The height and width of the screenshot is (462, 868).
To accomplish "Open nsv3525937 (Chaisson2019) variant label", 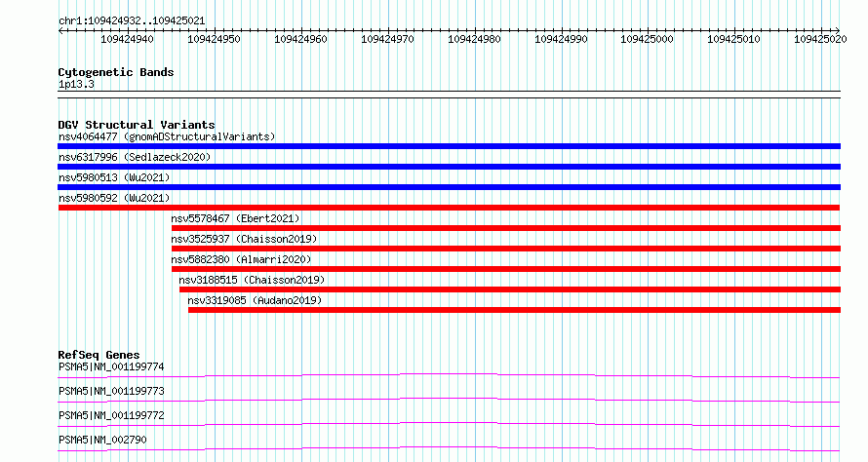I will (x=244, y=239).
